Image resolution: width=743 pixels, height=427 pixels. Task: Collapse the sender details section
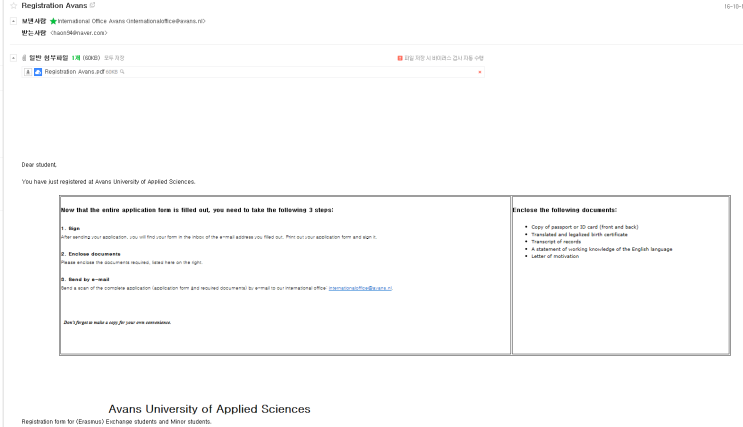(x=13, y=21)
